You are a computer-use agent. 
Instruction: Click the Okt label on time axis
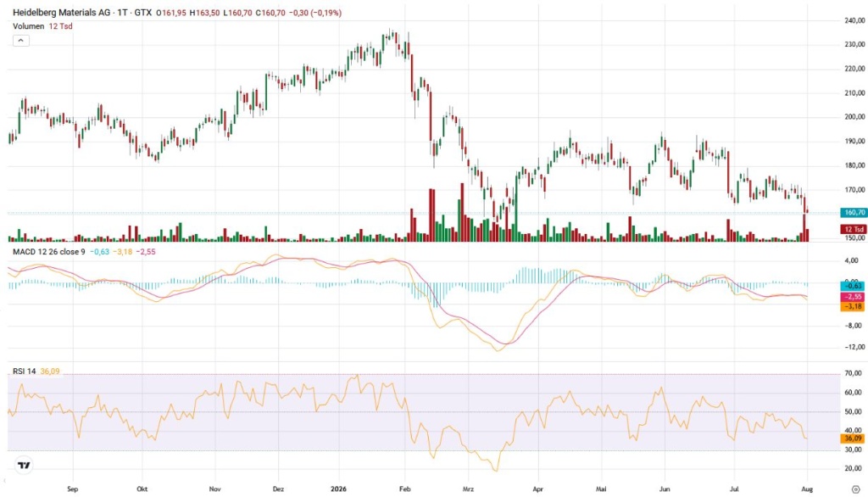click(142, 489)
